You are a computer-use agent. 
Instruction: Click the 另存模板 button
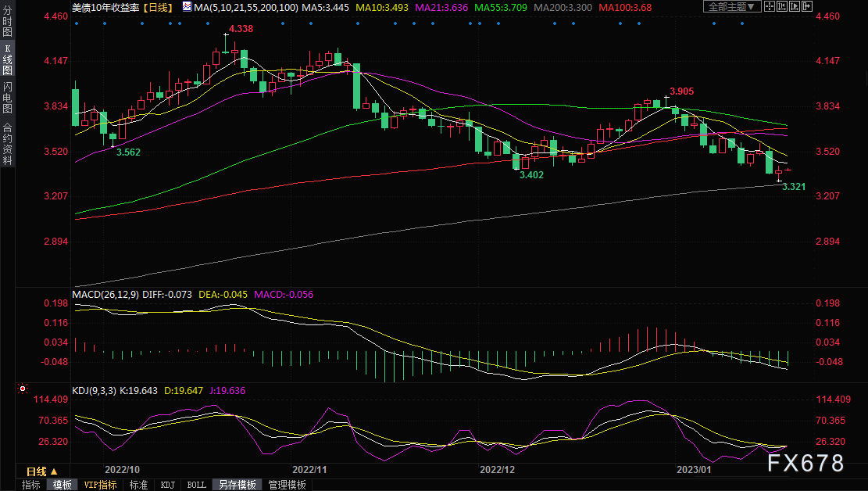(237, 485)
